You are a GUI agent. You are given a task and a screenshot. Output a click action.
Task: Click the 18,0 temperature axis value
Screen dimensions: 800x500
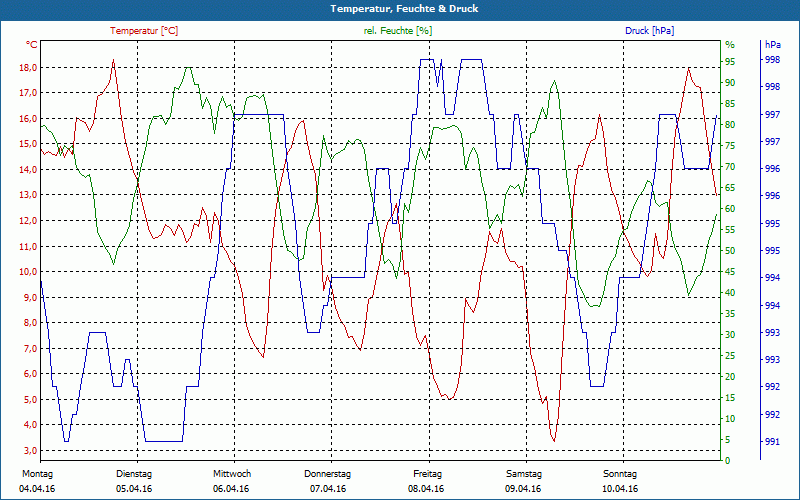click(x=28, y=68)
